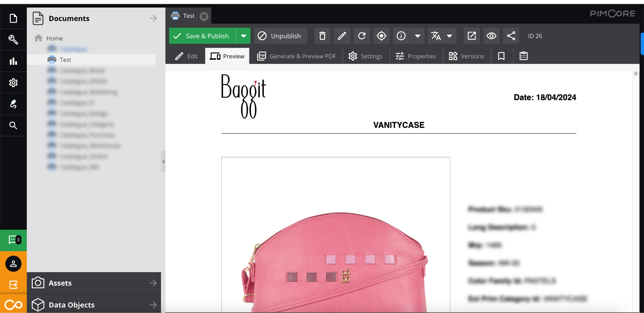Open the Search magnifier in sidebar
This screenshot has width=644, height=313.
[13, 125]
